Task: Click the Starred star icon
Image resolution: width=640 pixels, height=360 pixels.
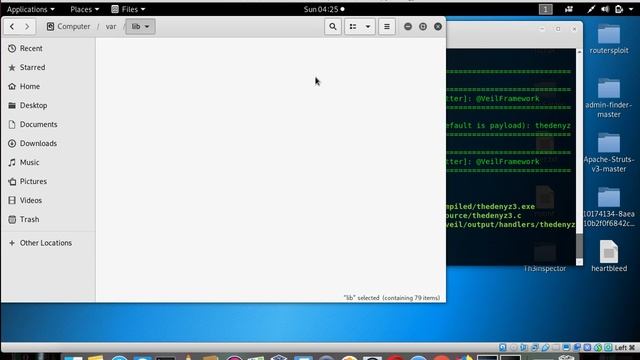Action: coord(12,67)
